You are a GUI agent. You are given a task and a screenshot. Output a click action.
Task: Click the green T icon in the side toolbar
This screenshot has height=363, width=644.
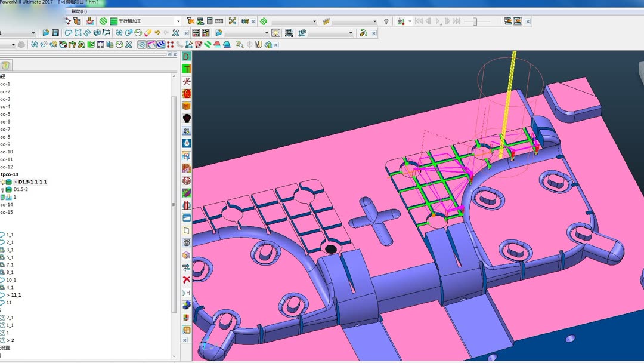pyautogui.click(x=187, y=69)
